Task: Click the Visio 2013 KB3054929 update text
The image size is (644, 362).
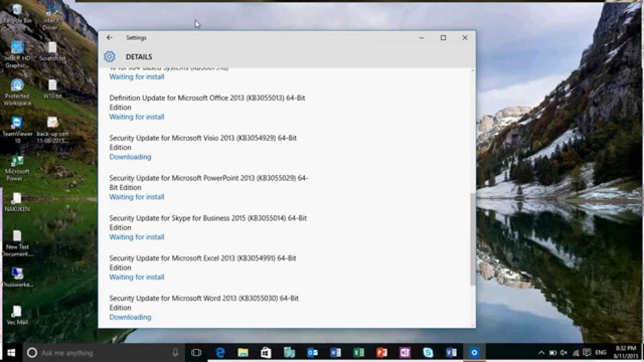Action: pyautogui.click(x=203, y=142)
